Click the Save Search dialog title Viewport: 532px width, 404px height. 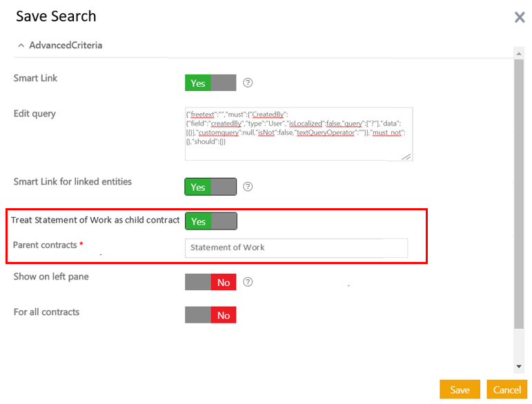click(56, 17)
